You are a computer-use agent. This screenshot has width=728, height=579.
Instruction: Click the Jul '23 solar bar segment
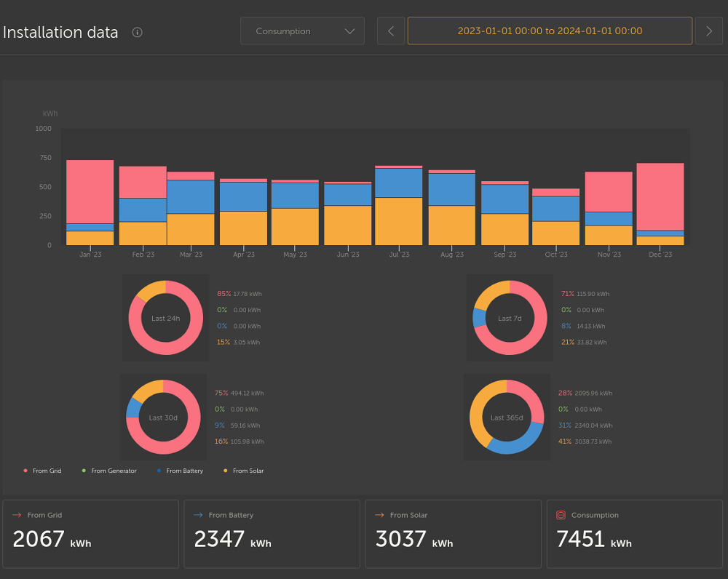(x=399, y=221)
